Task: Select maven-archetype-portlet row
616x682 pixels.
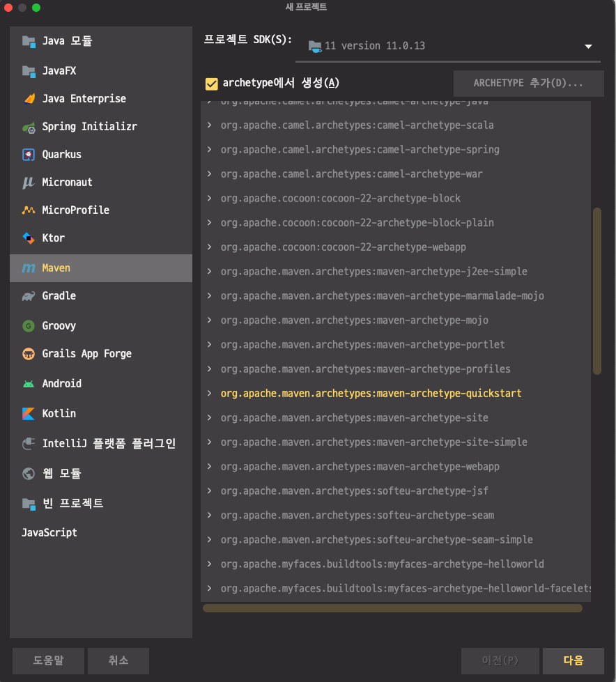Action: pyautogui.click(x=396, y=344)
